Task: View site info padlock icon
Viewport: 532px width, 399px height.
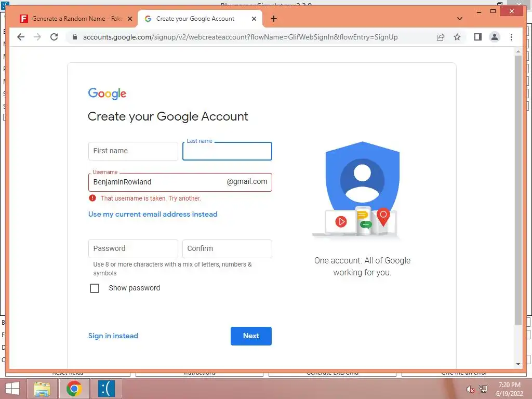Action: (x=75, y=37)
